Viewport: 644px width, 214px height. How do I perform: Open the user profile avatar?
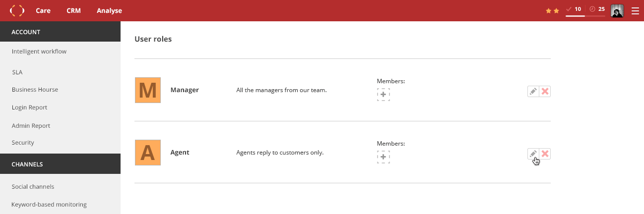pos(617,11)
